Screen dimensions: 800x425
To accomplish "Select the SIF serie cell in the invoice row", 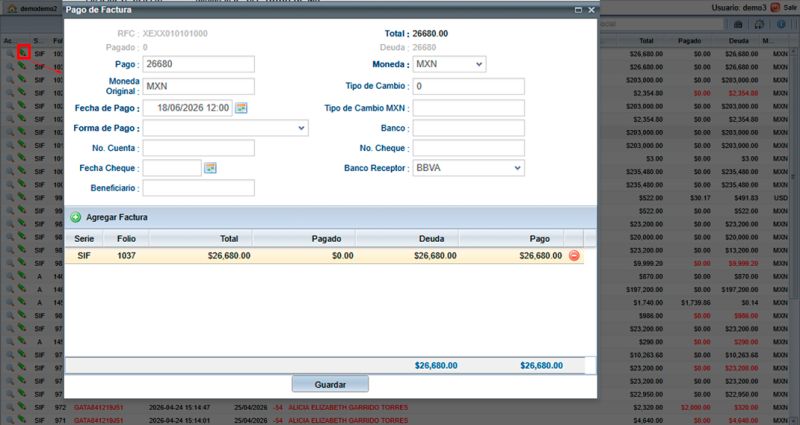I will coord(84,256).
